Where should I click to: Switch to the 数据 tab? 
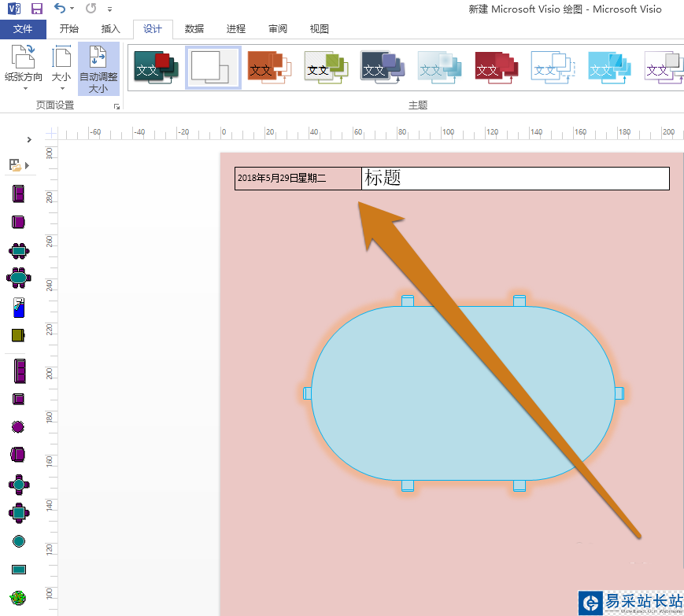tap(194, 29)
